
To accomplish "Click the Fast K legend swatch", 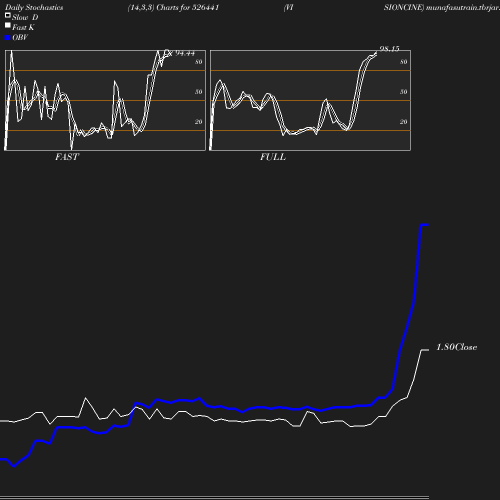I will (8, 25).
